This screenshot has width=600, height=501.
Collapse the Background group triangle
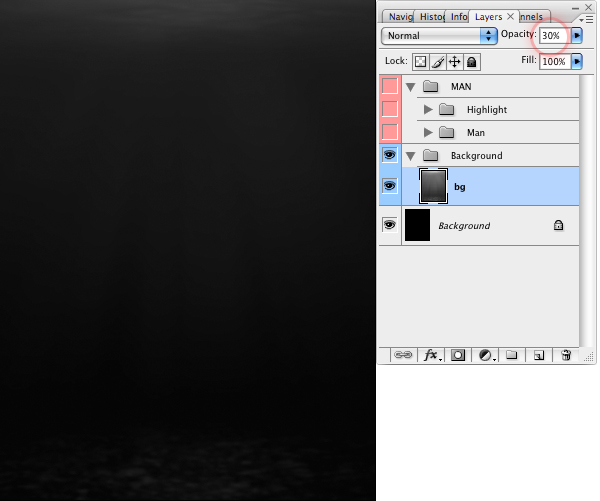[411, 156]
